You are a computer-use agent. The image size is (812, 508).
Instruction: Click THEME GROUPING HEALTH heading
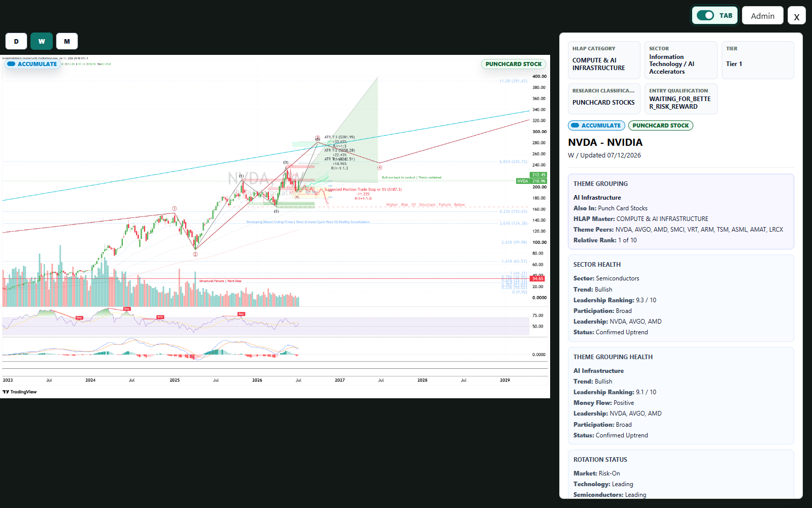[613, 357]
